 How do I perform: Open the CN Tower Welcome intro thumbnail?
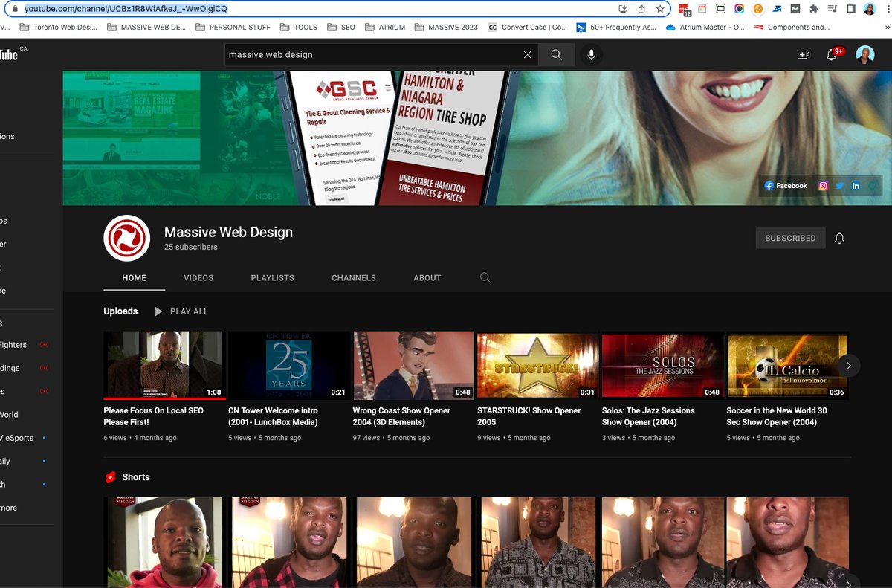click(x=288, y=366)
